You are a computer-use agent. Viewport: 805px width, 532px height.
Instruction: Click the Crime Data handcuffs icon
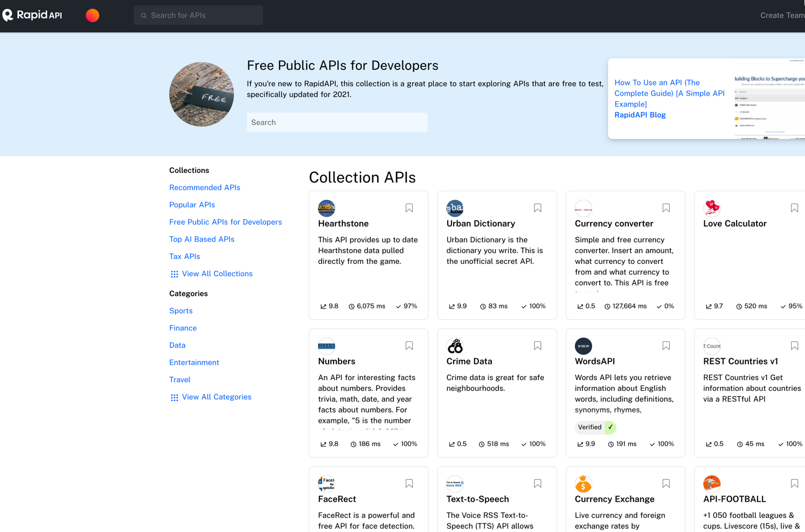click(455, 346)
